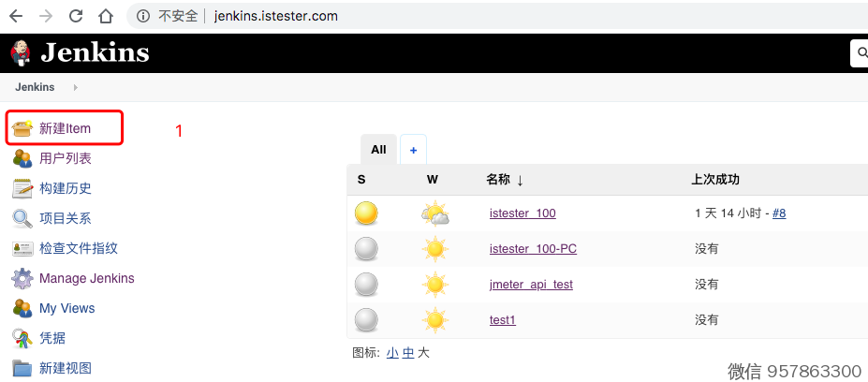
Task: Select the All view tab
Action: [378, 149]
